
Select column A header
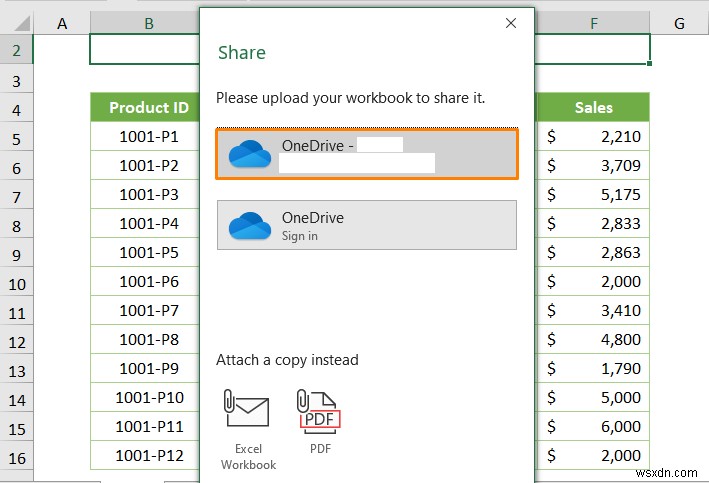point(62,23)
